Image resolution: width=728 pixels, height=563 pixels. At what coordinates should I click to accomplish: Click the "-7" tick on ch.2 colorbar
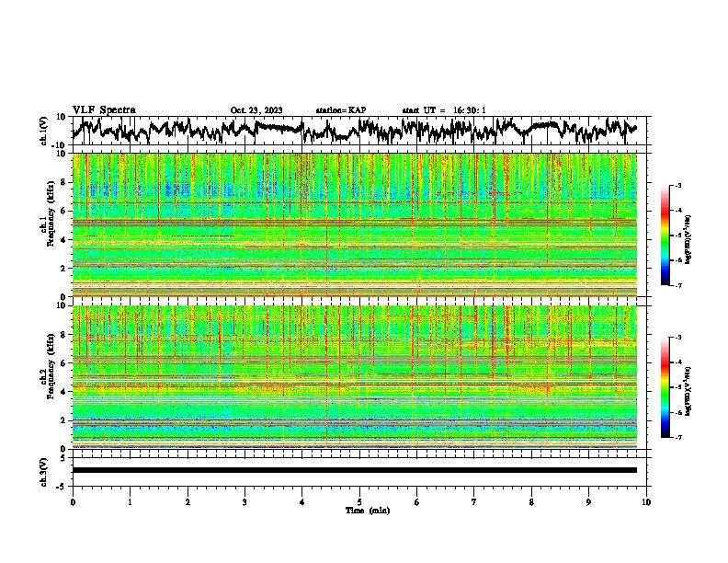coord(678,438)
